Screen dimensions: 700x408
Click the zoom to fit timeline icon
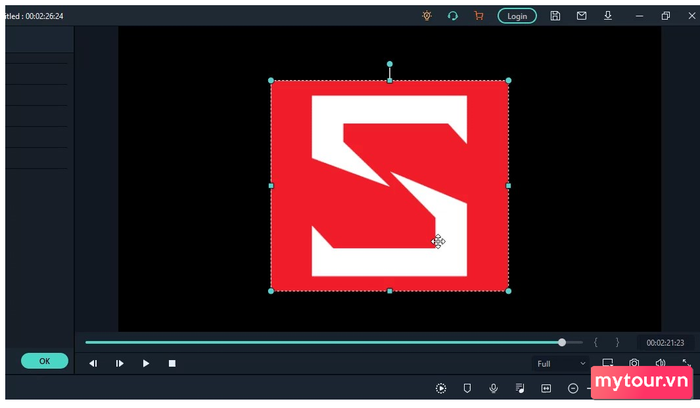pos(546,388)
